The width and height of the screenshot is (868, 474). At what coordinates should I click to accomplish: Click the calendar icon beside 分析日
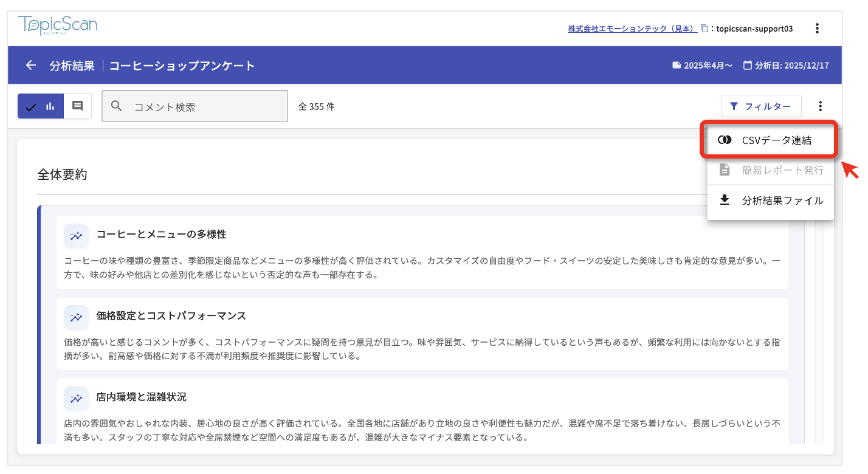click(748, 66)
